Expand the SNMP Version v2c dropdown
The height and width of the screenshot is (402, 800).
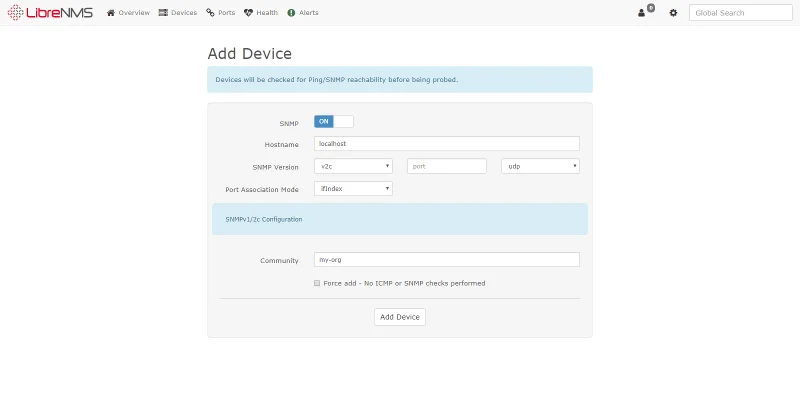[x=353, y=166]
